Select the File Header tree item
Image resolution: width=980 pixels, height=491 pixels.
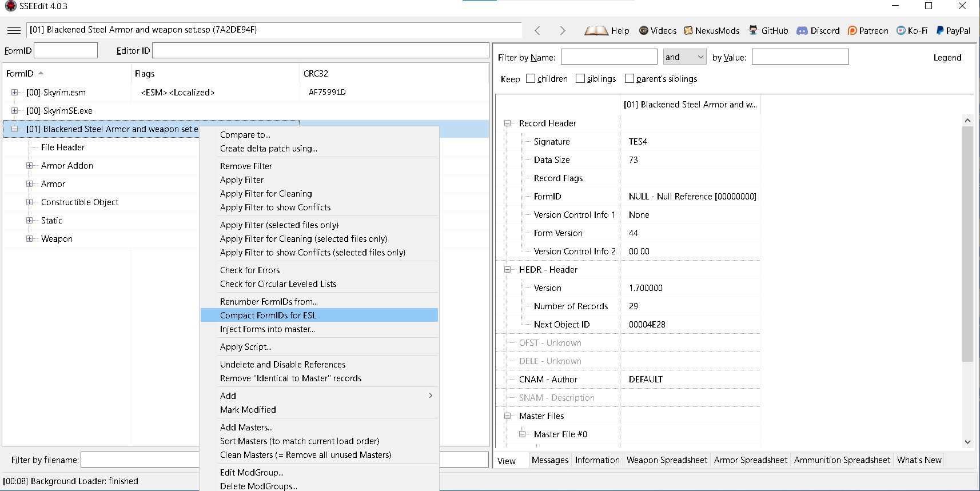point(63,147)
